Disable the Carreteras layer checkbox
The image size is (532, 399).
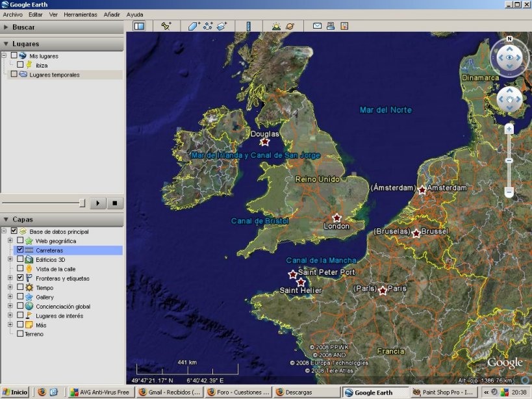click(x=20, y=250)
